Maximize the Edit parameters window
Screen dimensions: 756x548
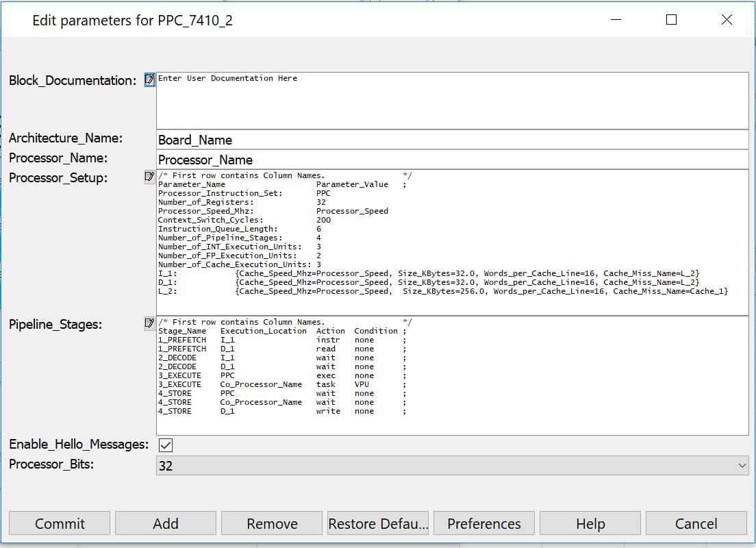[x=671, y=20]
